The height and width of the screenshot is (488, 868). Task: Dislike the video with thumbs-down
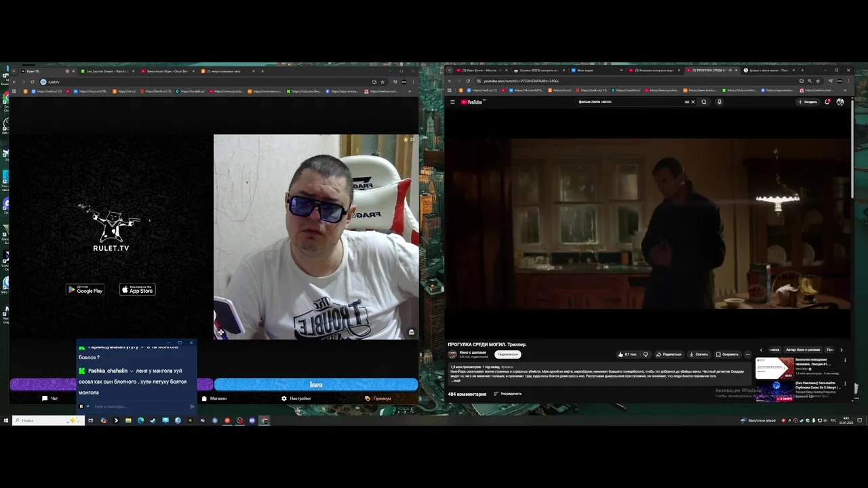point(646,354)
